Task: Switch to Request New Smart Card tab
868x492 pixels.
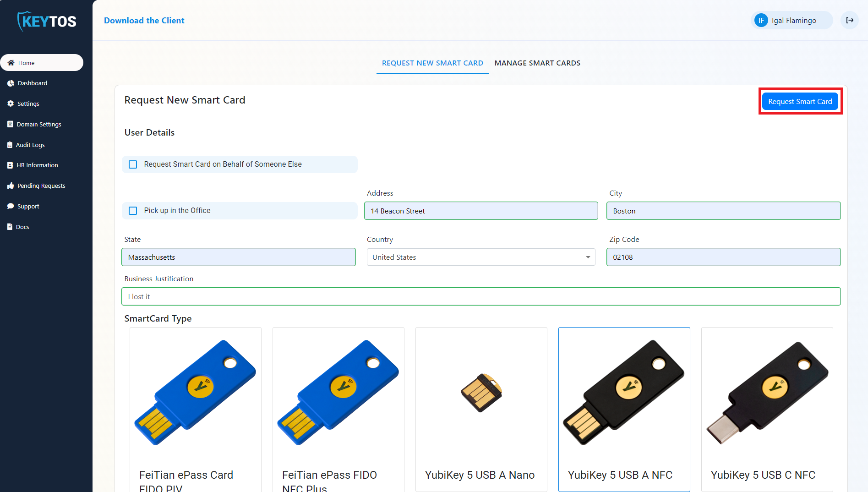Action: 432,63
